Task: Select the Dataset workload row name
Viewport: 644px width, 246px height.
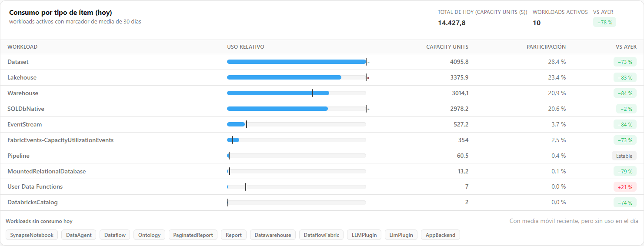Action: point(18,62)
